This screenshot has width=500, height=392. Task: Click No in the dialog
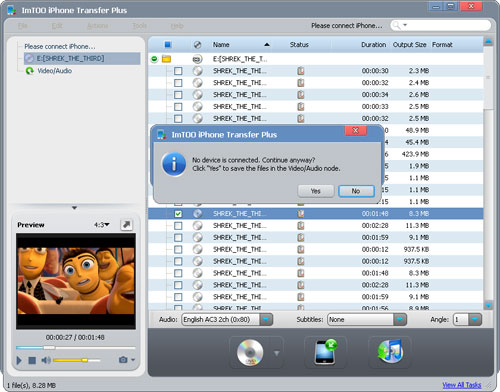click(x=356, y=191)
